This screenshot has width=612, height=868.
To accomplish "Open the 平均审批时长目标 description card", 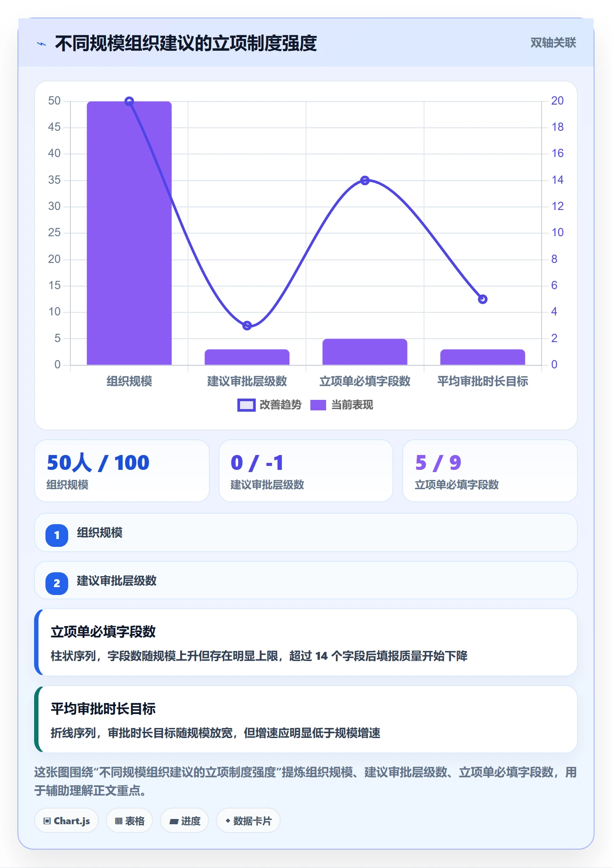I will [x=306, y=719].
